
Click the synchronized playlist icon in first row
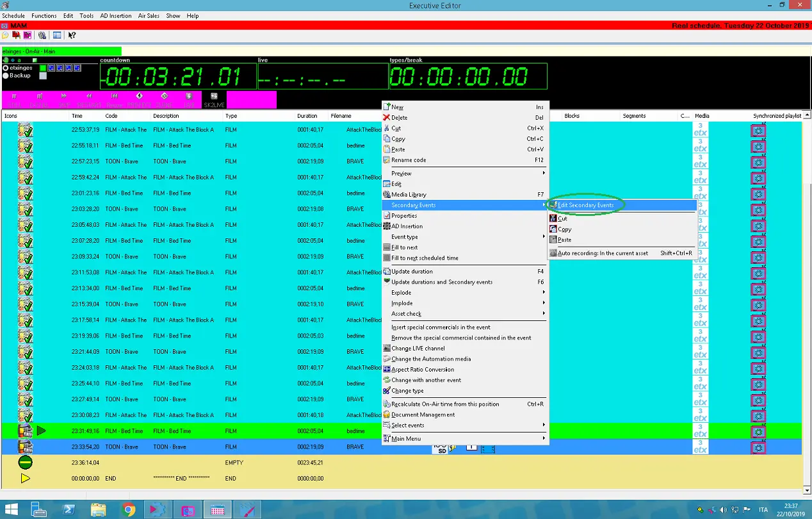pos(758,130)
